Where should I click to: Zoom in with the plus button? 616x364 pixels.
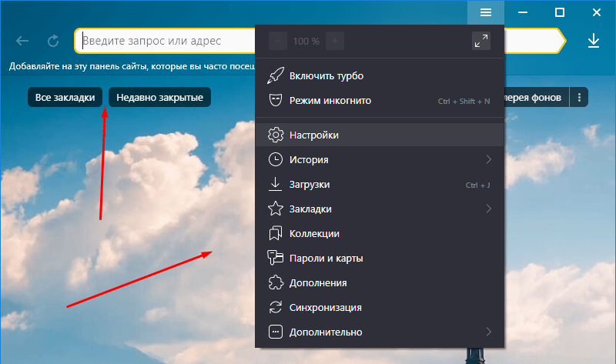(x=335, y=41)
